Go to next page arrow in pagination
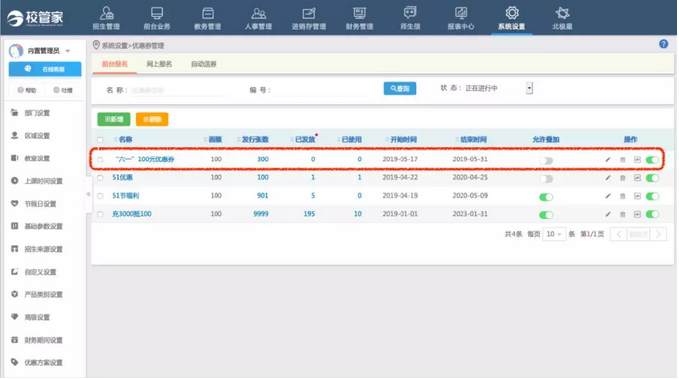Screen dimensions: 679x379 (658, 234)
